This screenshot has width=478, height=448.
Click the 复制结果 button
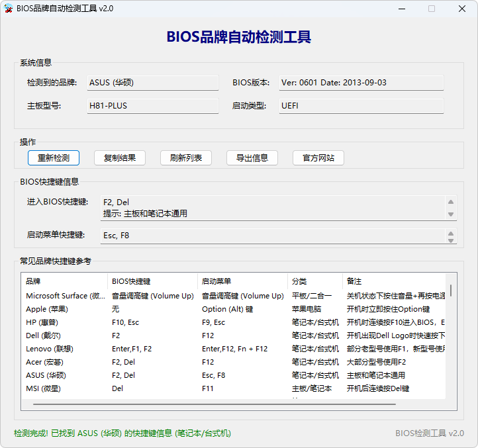point(120,157)
